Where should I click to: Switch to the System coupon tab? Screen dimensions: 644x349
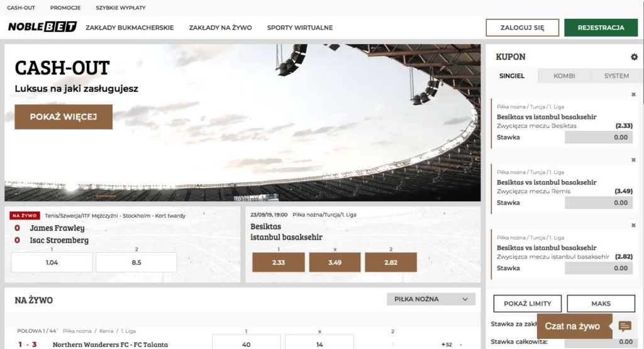coord(616,76)
